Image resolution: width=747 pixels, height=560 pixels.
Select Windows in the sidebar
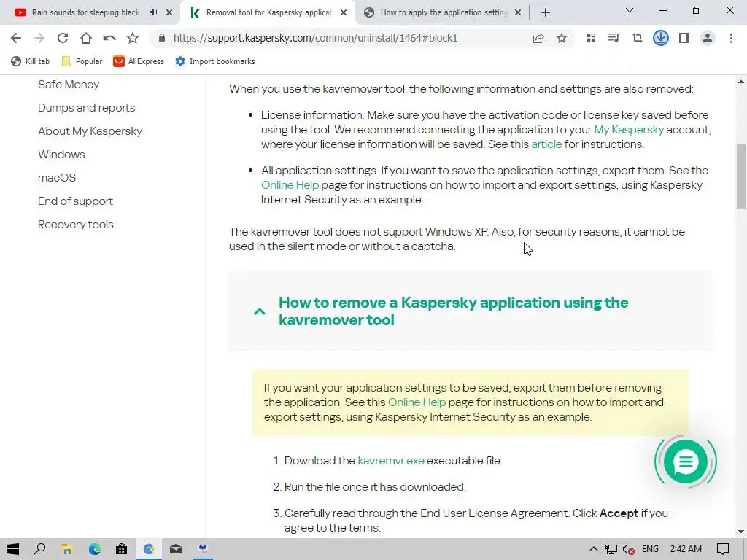click(x=61, y=155)
